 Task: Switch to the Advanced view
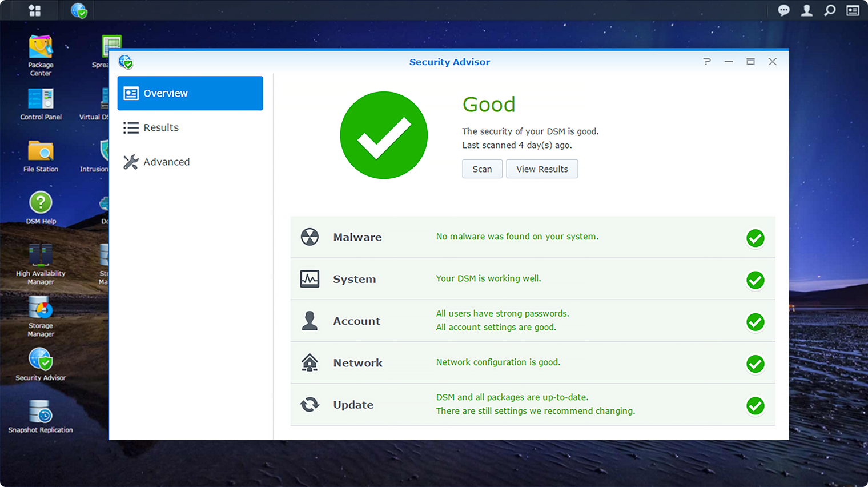pos(166,162)
